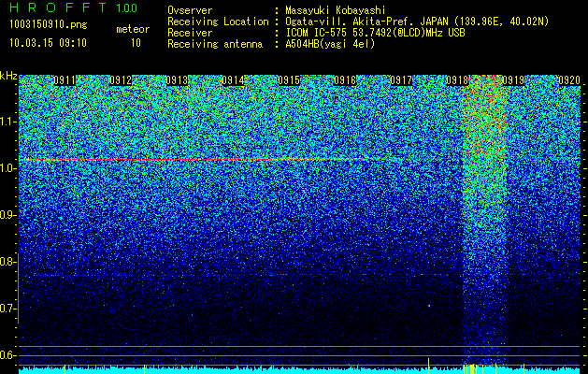Click the 'Receiving antenna' field label
Screen dimensions: 588x374
click(215, 44)
